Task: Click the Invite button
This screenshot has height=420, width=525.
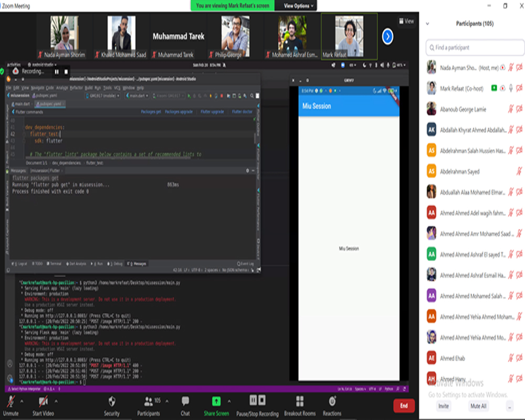Action: point(444,406)
